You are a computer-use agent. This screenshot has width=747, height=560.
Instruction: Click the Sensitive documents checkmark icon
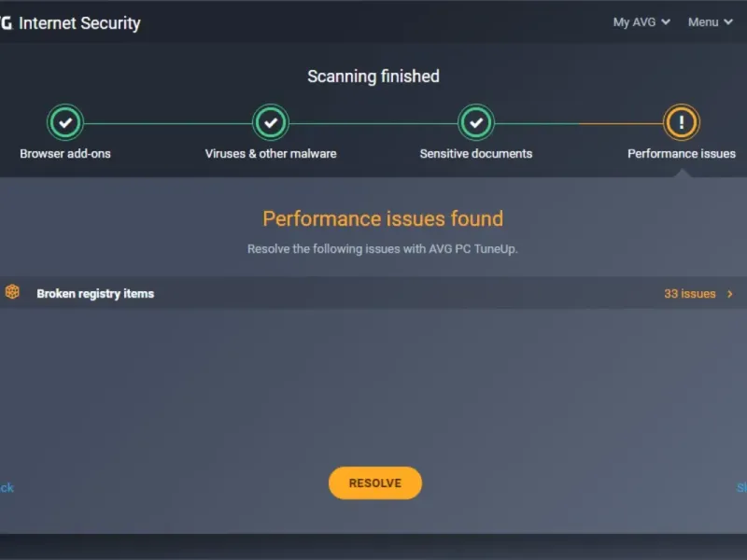tap(476, 122)
